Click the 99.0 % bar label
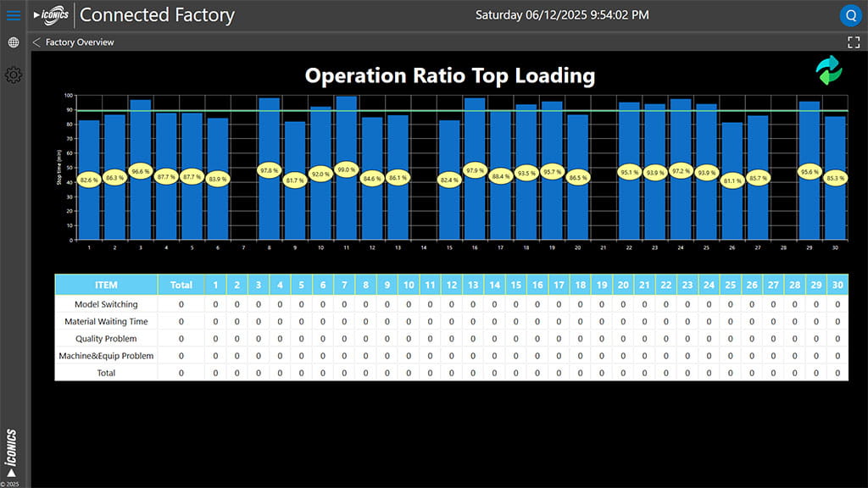 coord(346,170)
